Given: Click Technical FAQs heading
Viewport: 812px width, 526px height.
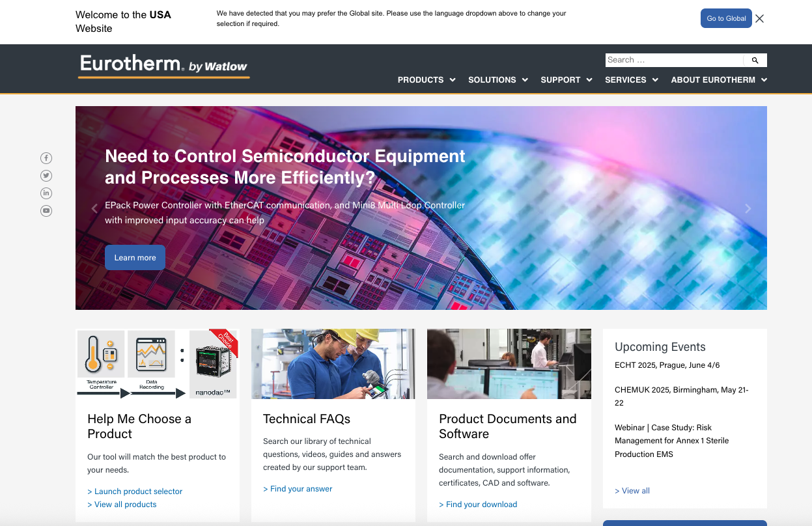Looking at the screenshot, I should [307, 419].
